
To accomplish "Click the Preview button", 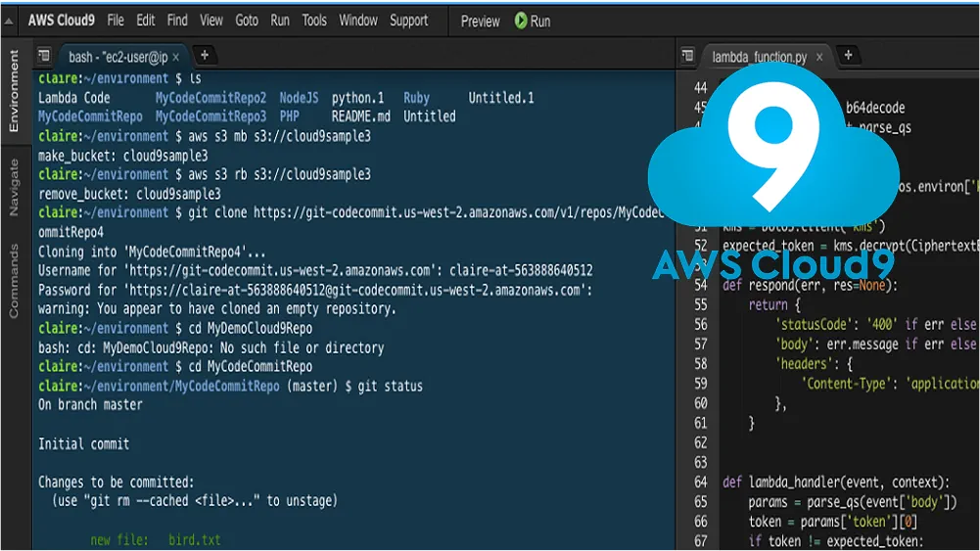I will click(480, 22).
